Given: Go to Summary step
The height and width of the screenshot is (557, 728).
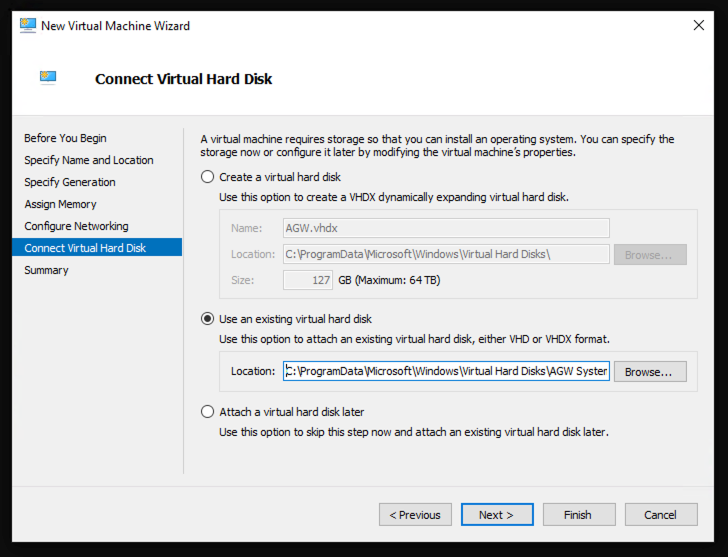Looking at the screenshot, I should 46,270.
